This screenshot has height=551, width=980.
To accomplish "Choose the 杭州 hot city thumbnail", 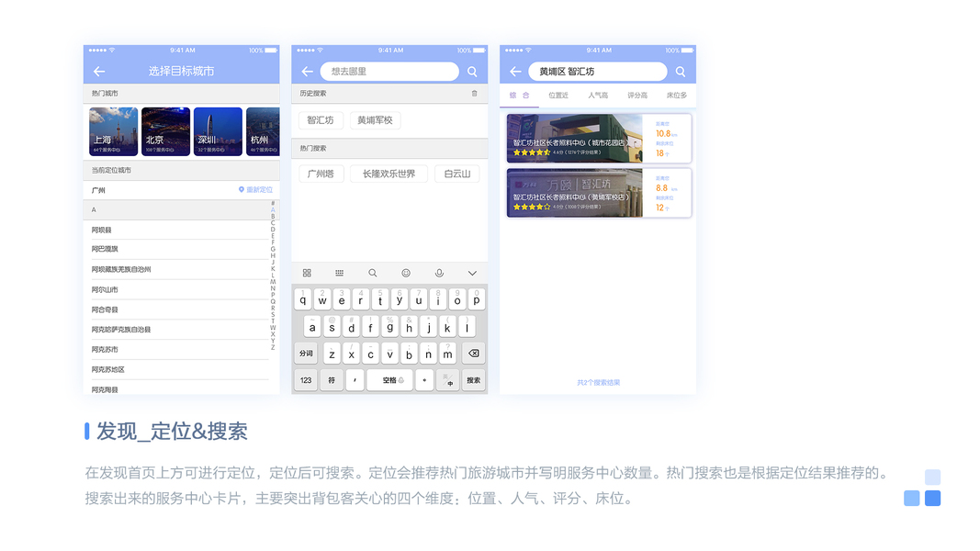I will pos(263,131).
